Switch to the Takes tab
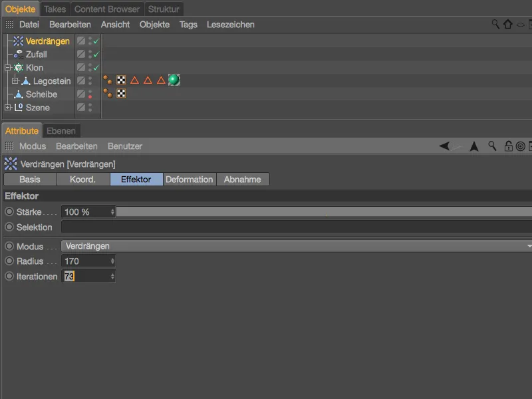Screen dimensions: 532x399 [x=55, y=9]
